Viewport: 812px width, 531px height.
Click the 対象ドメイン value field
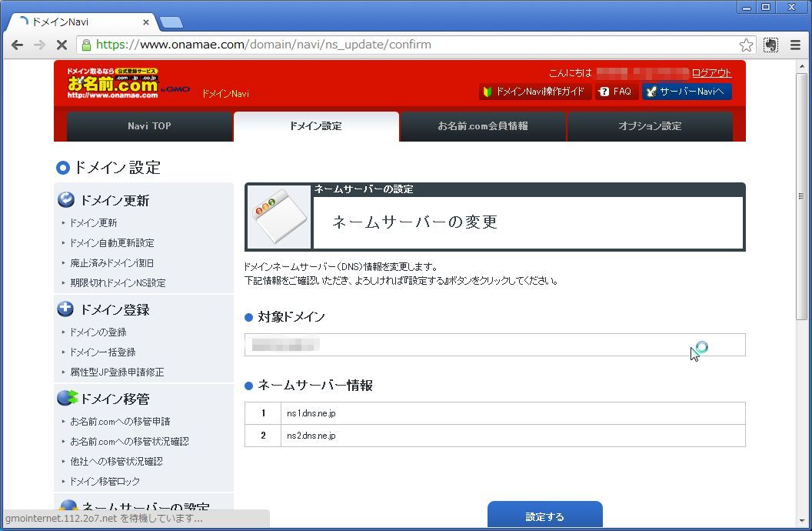point(494,345)
